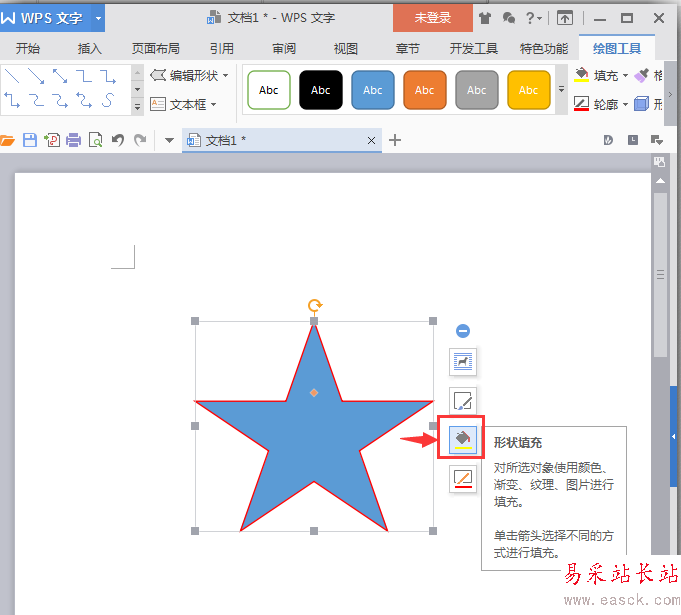Click the shape style floating button beside star
The height and width of the screenshot is (615, 681).
click(x=463, y=400)
